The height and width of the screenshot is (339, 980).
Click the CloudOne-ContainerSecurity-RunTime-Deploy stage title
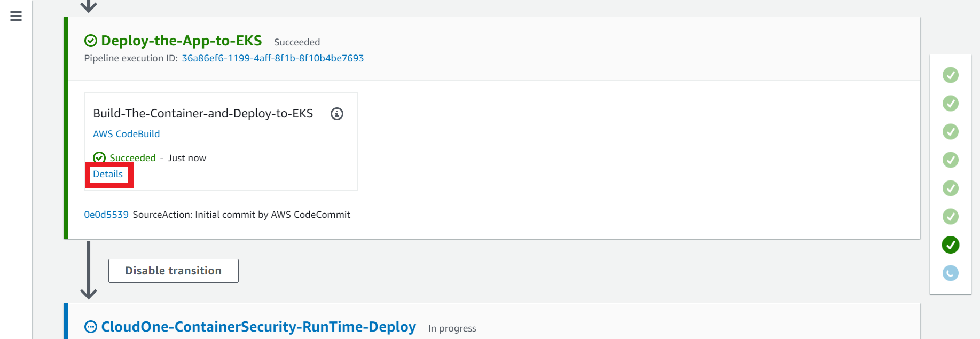pyautogui.click(x=258, y=327)
